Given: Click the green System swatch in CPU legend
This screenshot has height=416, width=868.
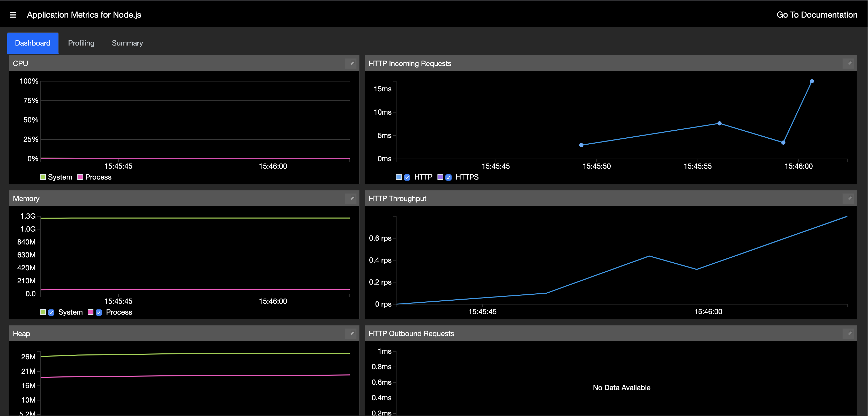Looking at the screenshot, I should [x=43, y=177].
